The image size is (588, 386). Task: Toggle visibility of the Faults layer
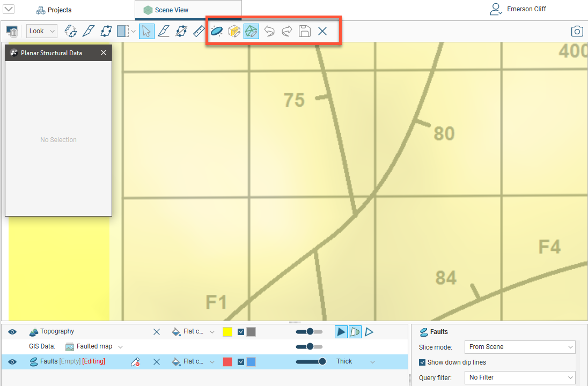pyautogui.click(x=12, y=362)
